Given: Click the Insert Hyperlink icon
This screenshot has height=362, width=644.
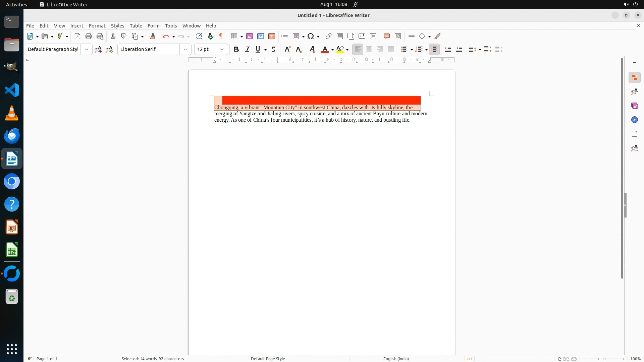Looking at the screenshot, I should point(329,36).
